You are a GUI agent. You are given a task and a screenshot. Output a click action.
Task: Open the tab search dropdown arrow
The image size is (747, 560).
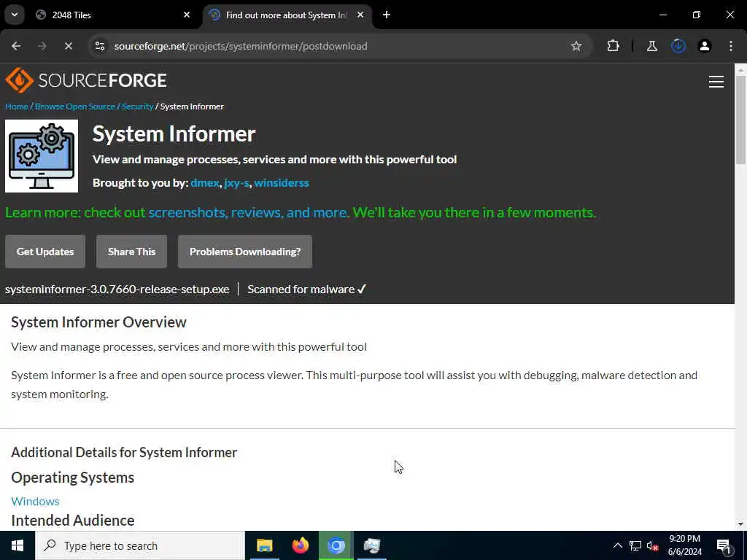15,15
